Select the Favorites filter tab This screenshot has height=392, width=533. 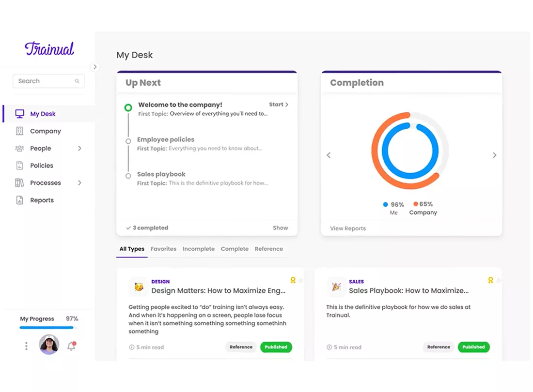163,249
